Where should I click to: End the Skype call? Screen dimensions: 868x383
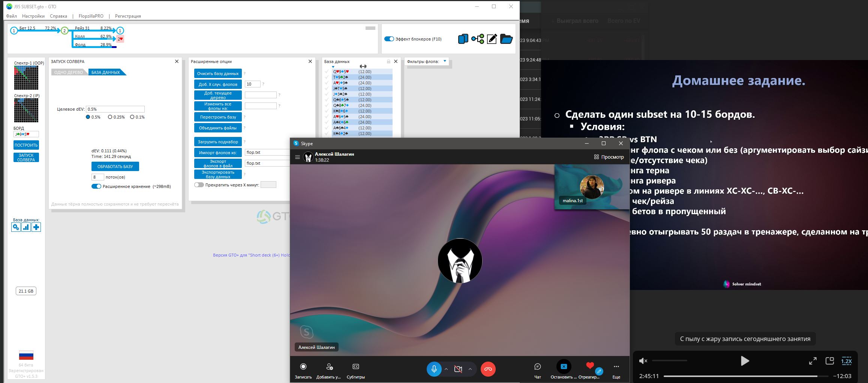click(x=488, y=369)
